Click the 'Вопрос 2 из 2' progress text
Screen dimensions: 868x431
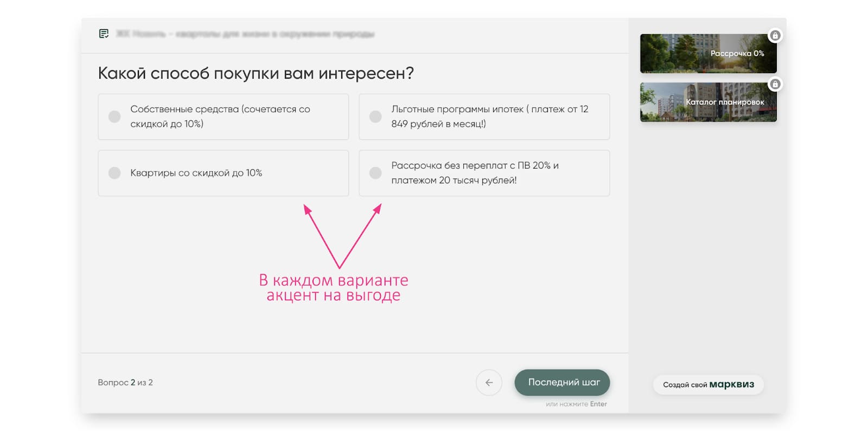click(125, 382)
